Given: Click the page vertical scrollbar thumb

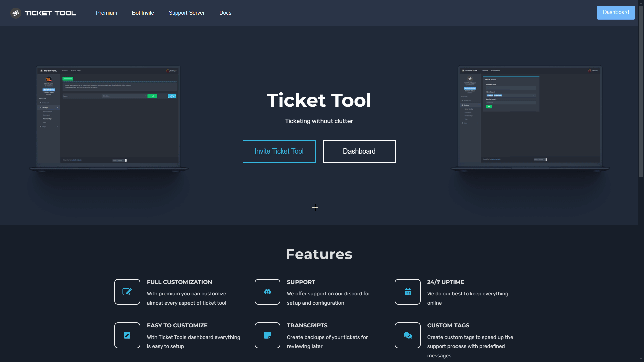Looking at the screenshot, I should pos(641,90).
